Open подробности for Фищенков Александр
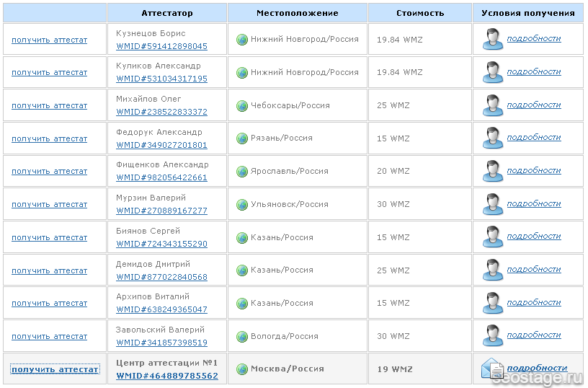This screenshot has width=588, height=388. [534, 170]
